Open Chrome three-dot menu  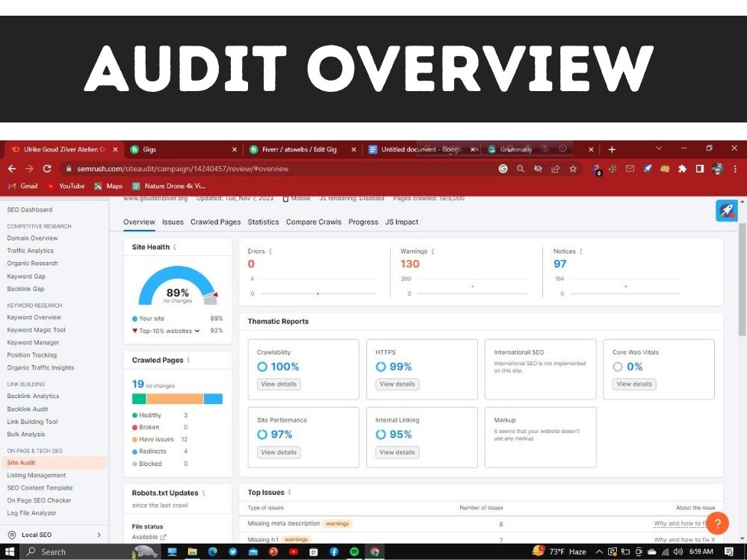click(x=735, y=169)
